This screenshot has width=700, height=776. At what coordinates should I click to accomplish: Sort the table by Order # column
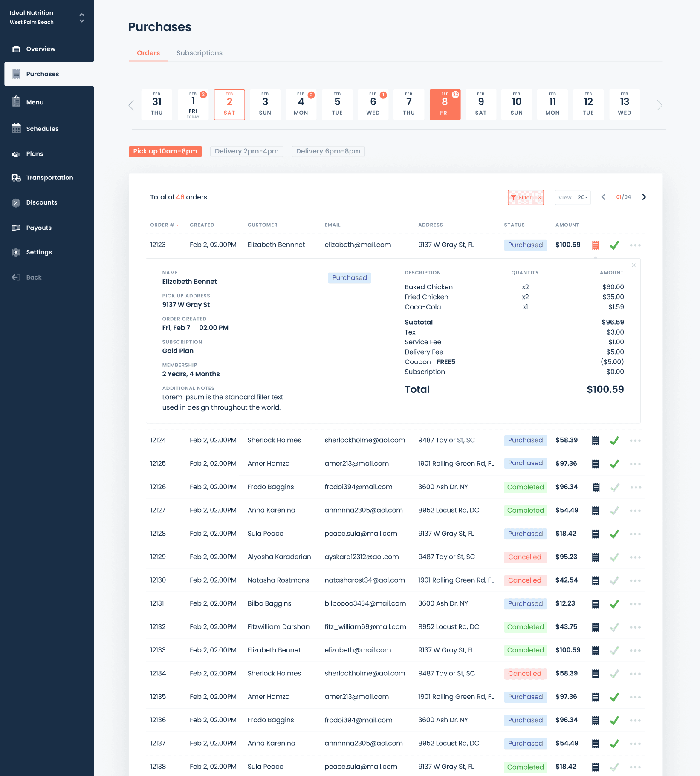click(x=164, y=225)
